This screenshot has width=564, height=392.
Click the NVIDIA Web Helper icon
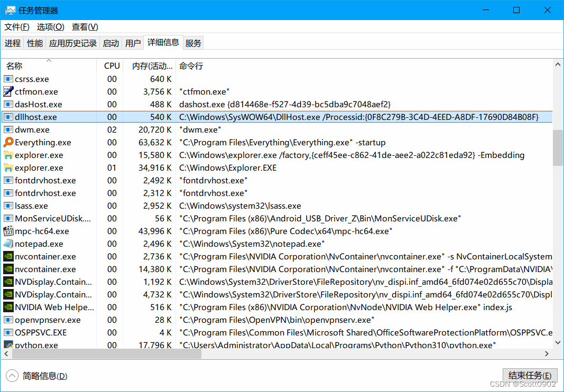[8, 307]
